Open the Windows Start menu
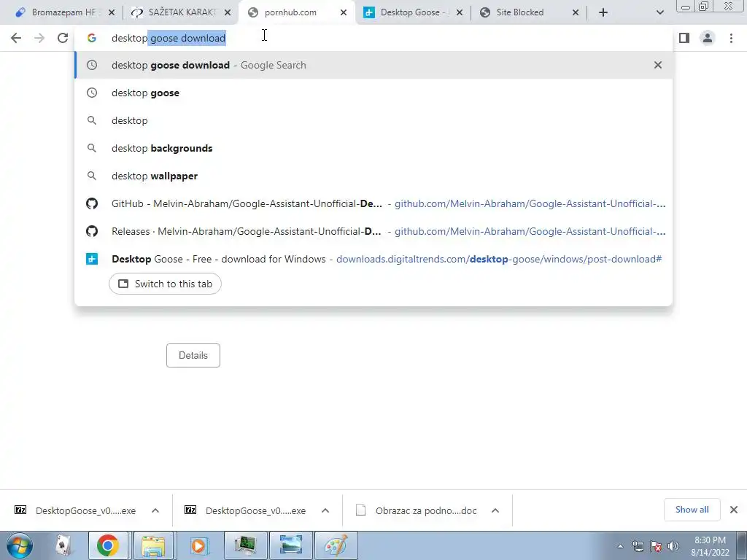The width and height of the screenshot is (747, 560). tap(20, 545)
